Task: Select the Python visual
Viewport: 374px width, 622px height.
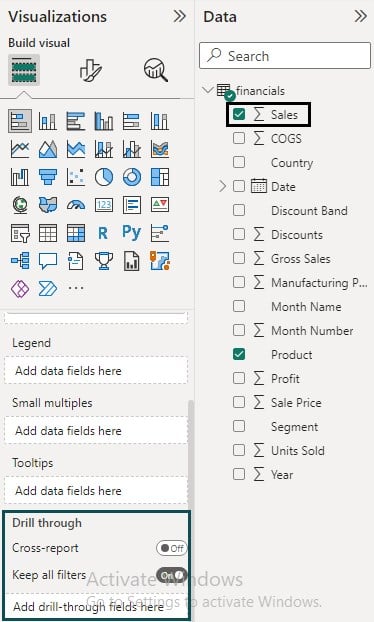Action: click(x=132, y=232)
